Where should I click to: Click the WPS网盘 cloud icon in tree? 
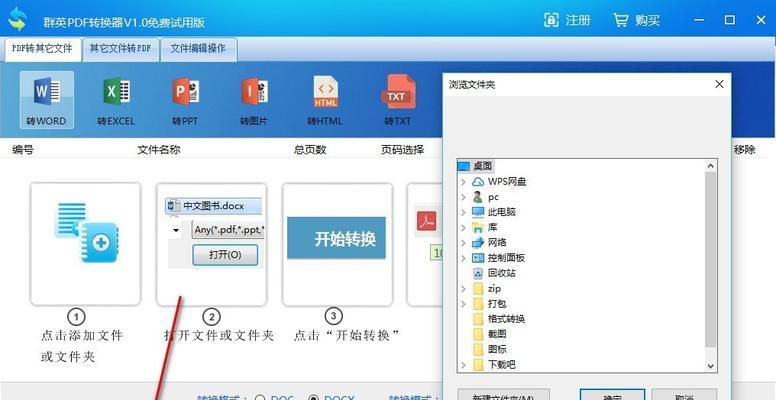click(x=478, y=182)
